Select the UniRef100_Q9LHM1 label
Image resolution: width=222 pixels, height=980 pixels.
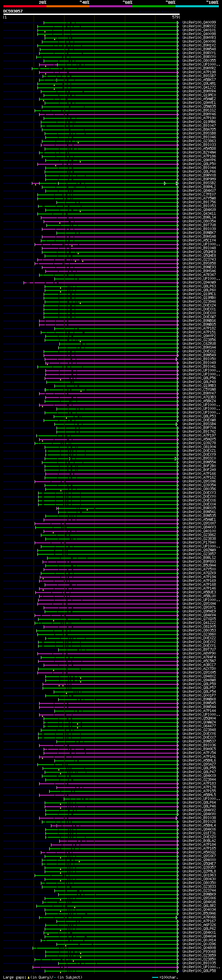click(199, 84)
